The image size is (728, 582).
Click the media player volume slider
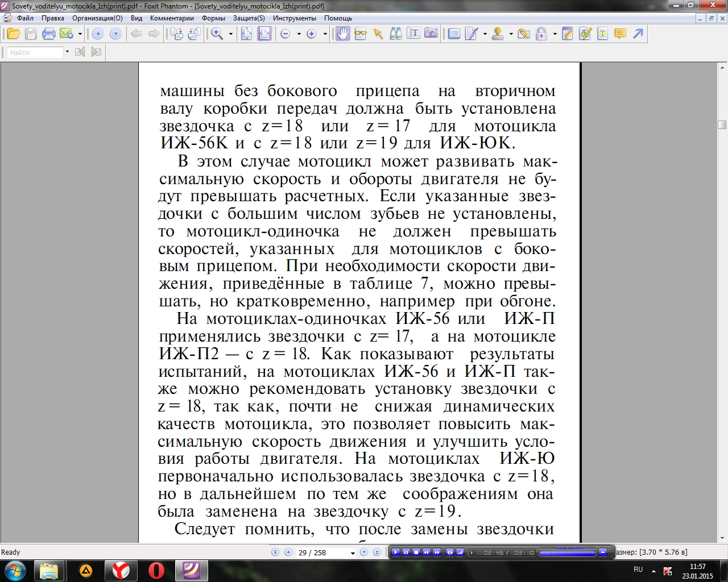567,553
